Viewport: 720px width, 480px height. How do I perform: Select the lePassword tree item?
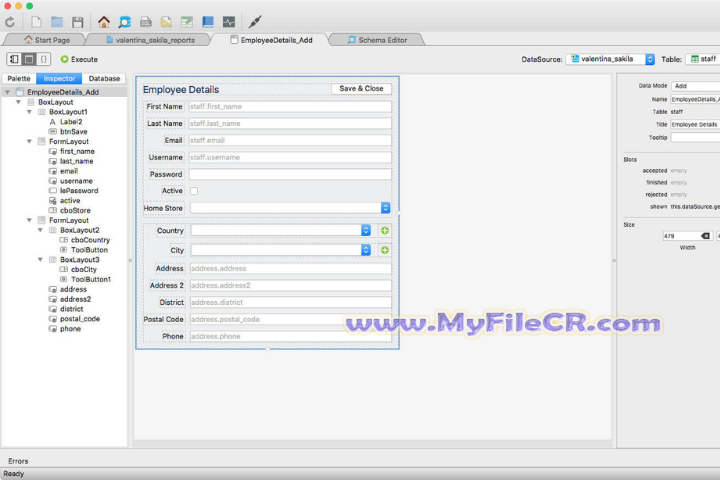pos(79,191)
